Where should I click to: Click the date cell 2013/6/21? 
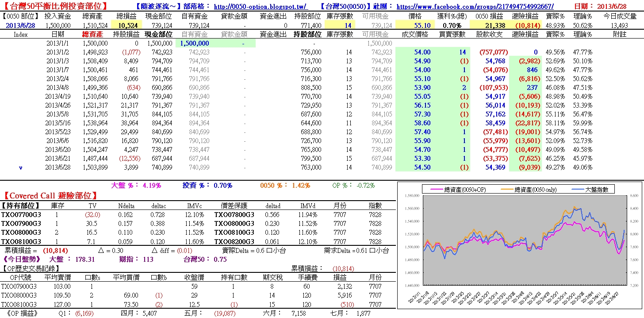tap(57, 159)
